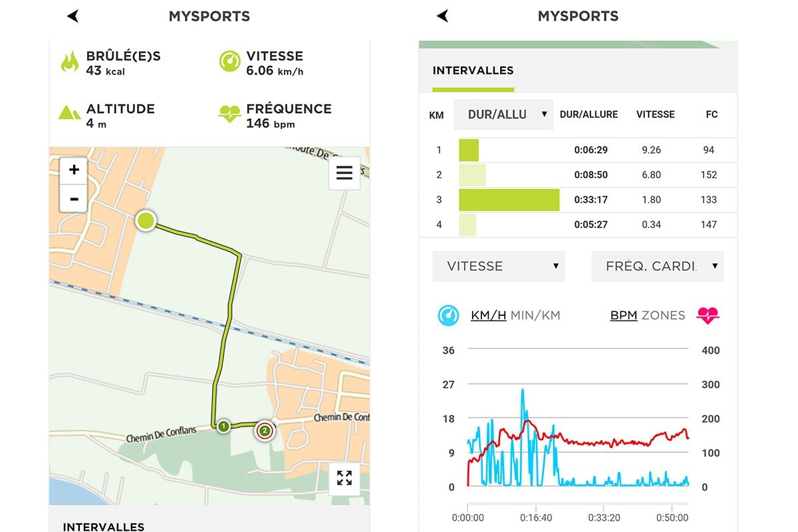Select the 0:05:27 duration cell
Screen dimensions: 798x532
591,225
